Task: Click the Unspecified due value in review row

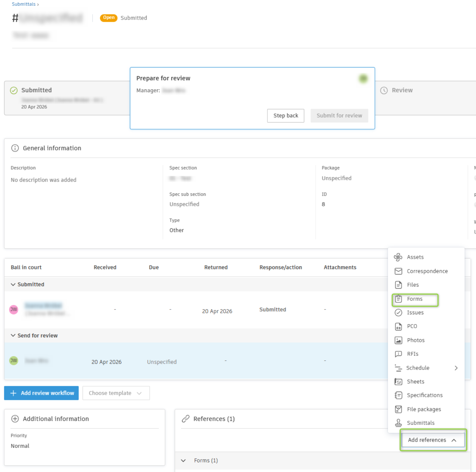Action: (162, 362)
